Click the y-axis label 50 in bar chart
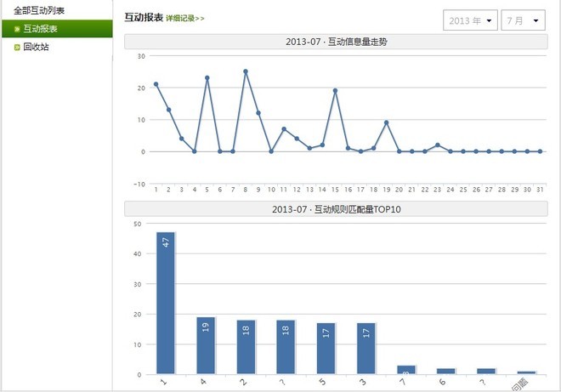The width and height of the screenshot is (561, 392). pyautogui.click(x=138, y=224)
